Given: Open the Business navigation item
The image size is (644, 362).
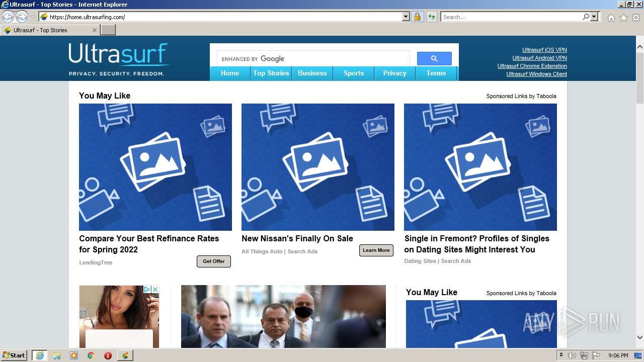Looking at the screenshot, I should (312, 73).
